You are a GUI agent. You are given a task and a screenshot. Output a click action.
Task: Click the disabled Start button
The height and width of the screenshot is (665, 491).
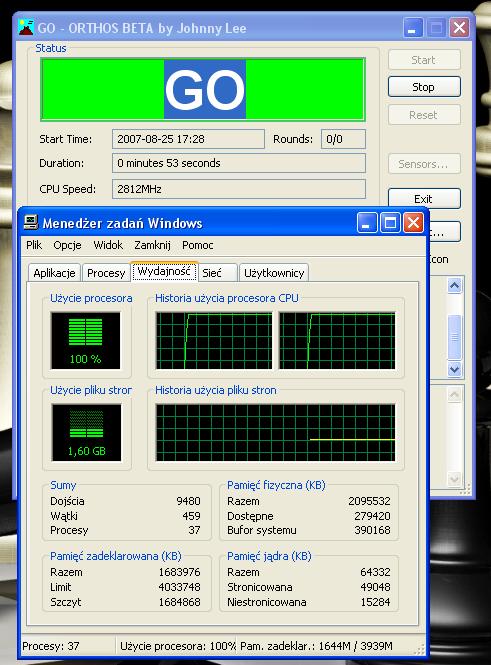point(424,60)
